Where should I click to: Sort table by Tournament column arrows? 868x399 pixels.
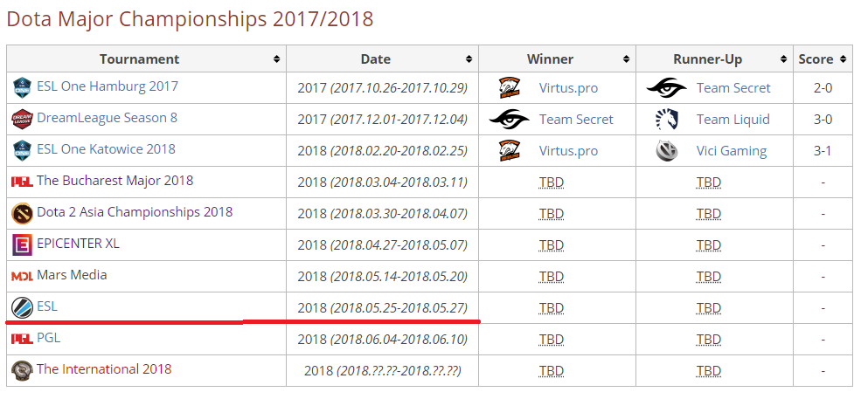(277, 59)
